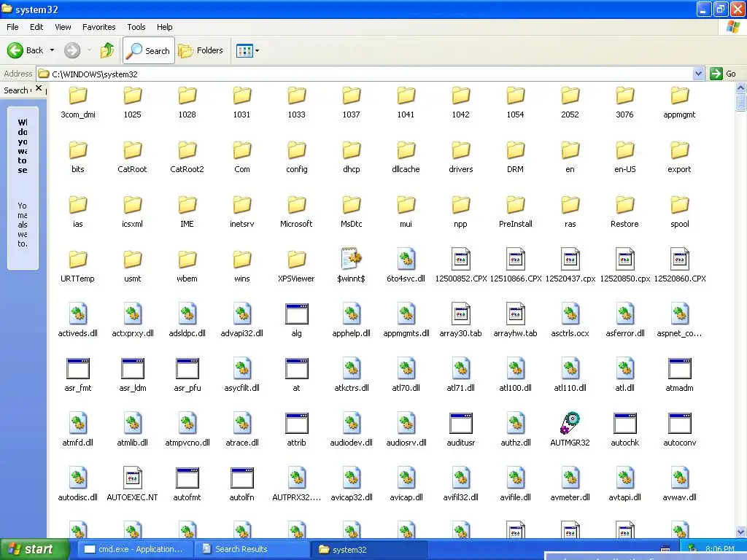Open the Tools menu
747x560 pixels.
(x=136, y=27)
